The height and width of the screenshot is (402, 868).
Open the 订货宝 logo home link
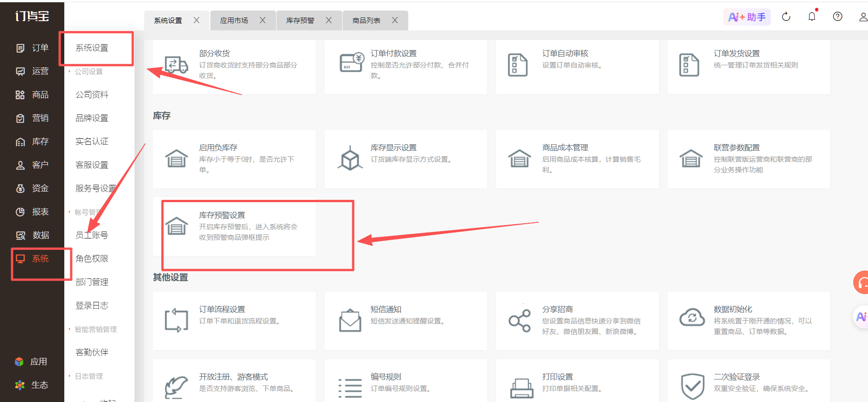tap(32, 16)
